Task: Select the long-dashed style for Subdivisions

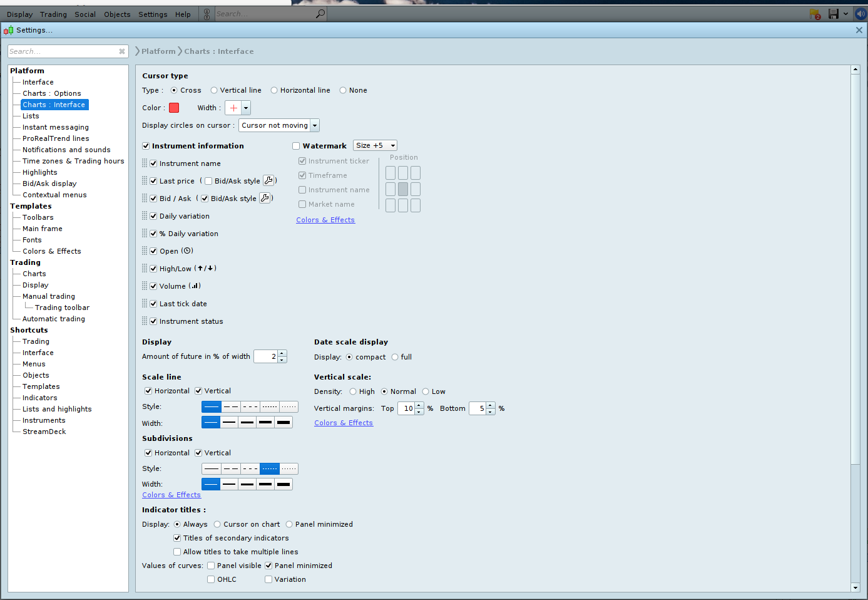Action: point(231,468)
